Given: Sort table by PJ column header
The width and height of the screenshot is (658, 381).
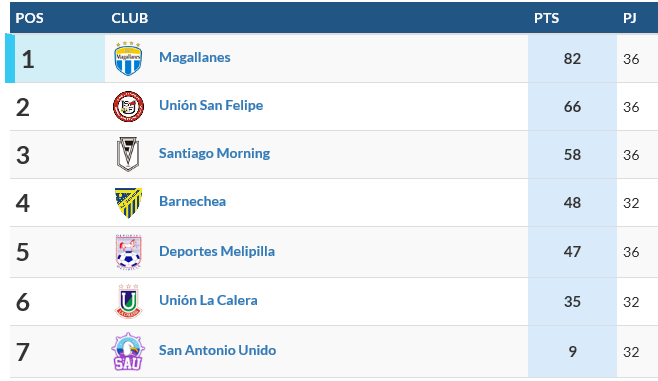Looking at the screenshot, I should (x=629, y=18).
